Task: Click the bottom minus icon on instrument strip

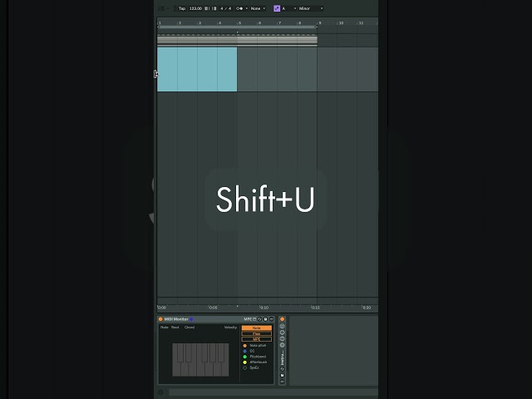Action: click(x=282, y=382)
